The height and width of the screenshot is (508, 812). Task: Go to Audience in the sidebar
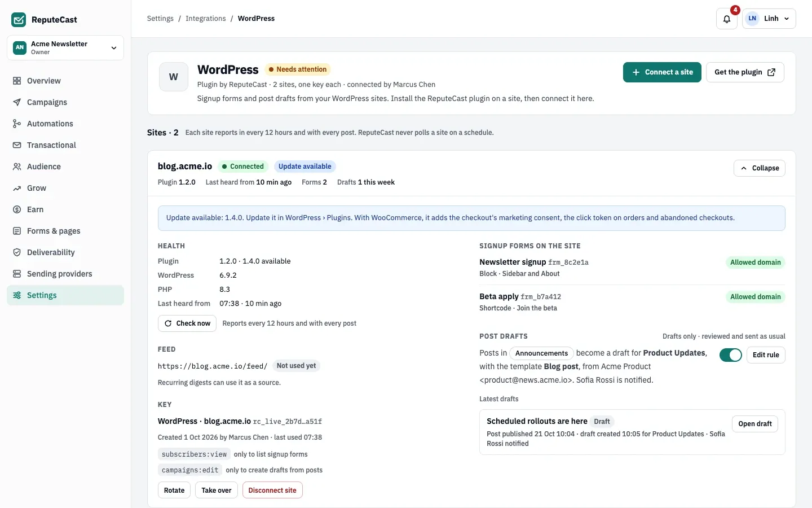[x=65, y=167]
